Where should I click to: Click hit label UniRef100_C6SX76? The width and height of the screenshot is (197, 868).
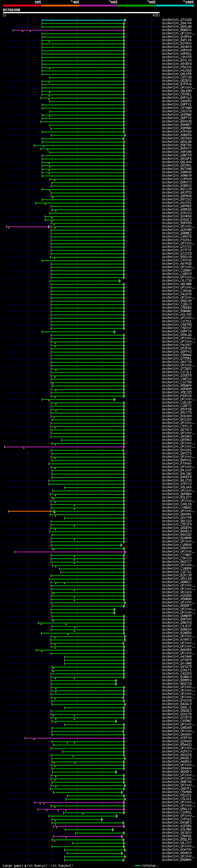click(x=177, y=111)
